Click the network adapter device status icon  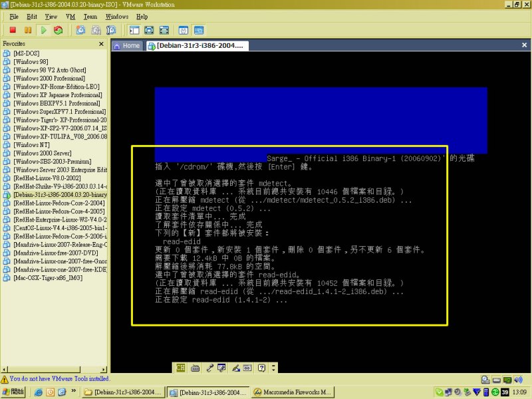click(507, 380)
